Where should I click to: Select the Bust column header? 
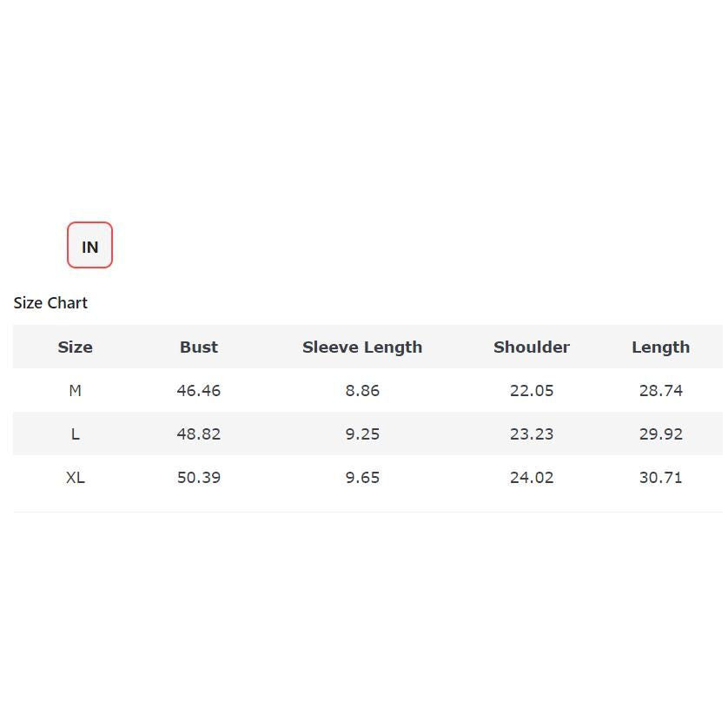point(199,347)
